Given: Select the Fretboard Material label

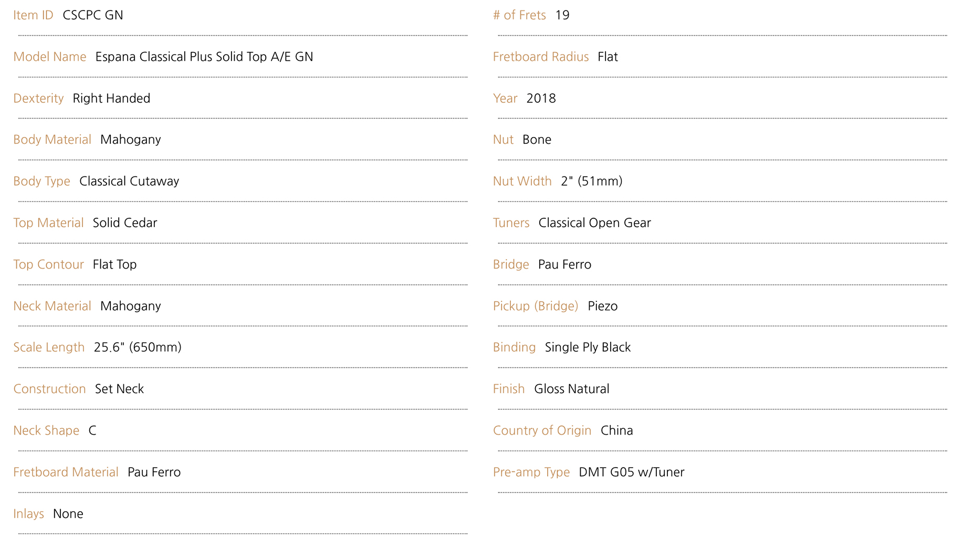Looking at the screenshot, I should [66, 472].
